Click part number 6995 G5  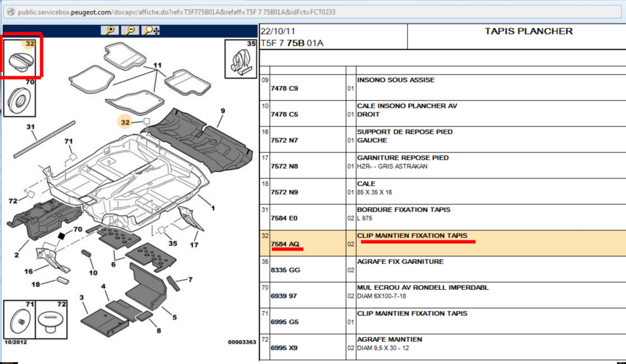tap(284, 322)
